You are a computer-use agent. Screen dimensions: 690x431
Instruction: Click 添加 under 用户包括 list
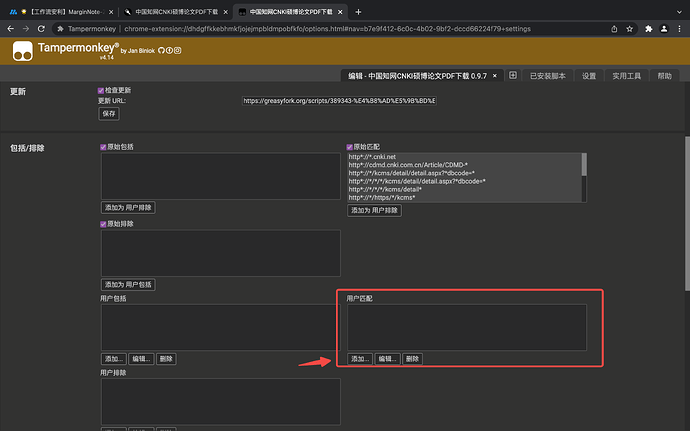coord(114,359)
